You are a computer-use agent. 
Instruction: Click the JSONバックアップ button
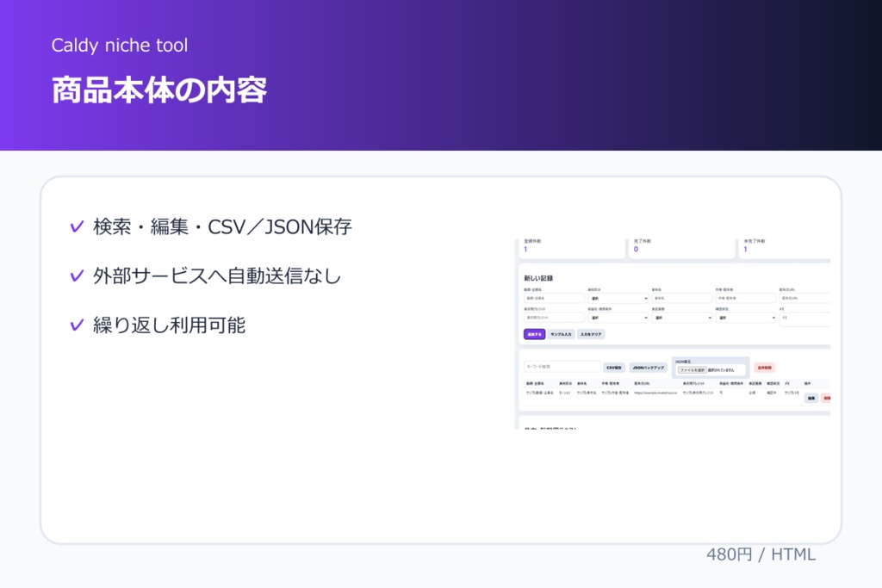coord(648,368)
